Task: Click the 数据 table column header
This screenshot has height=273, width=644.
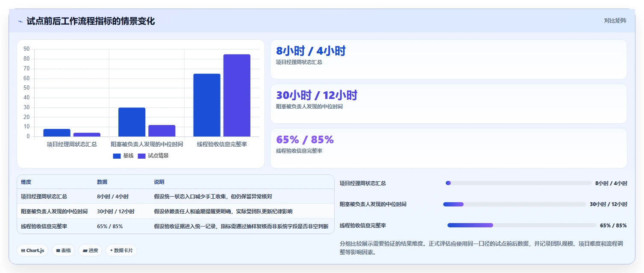Action: tap(102, 182)
